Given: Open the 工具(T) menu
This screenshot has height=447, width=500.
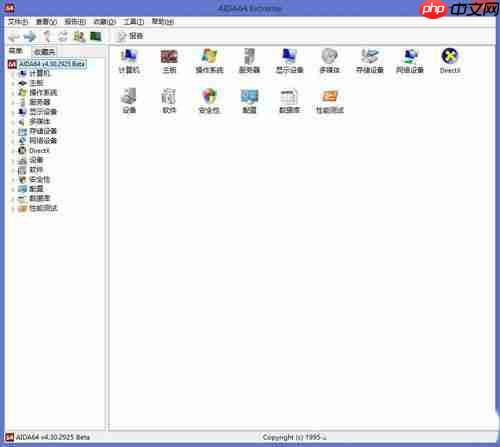Looking at the screenshot, I should point(133,22).
